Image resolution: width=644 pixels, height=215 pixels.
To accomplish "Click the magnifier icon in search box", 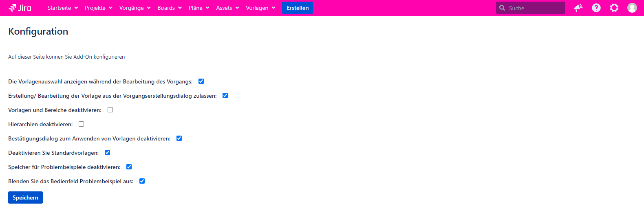I will coord(502,8).
